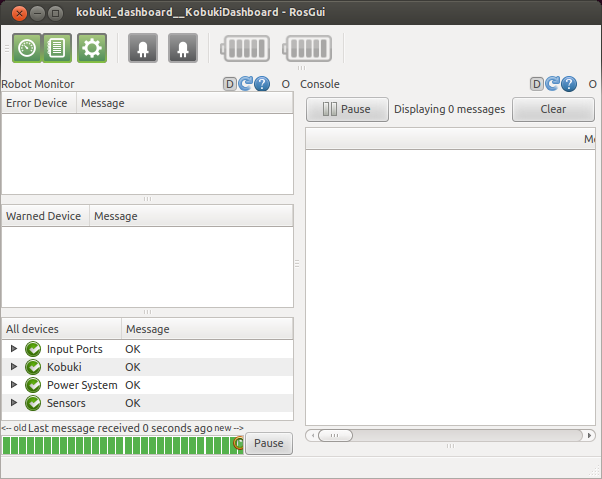Toggle the Robot Monitor diagnostics icon
This screenshot has width=602, height=479.
[x=27, y=47]
